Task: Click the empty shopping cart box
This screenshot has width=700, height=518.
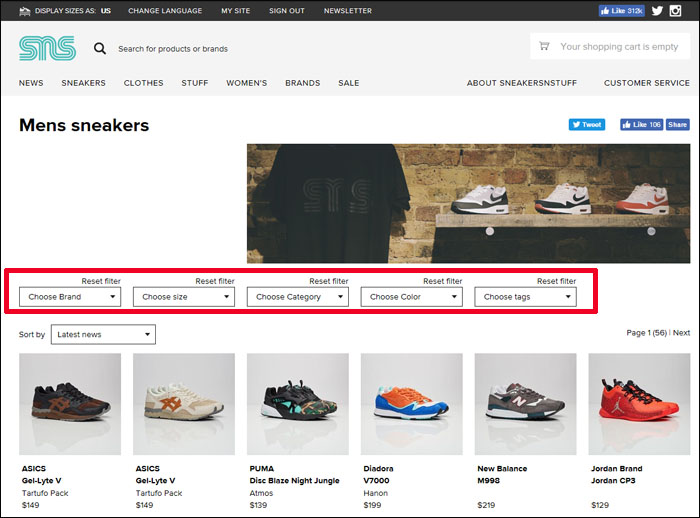Action: point(610,46)
